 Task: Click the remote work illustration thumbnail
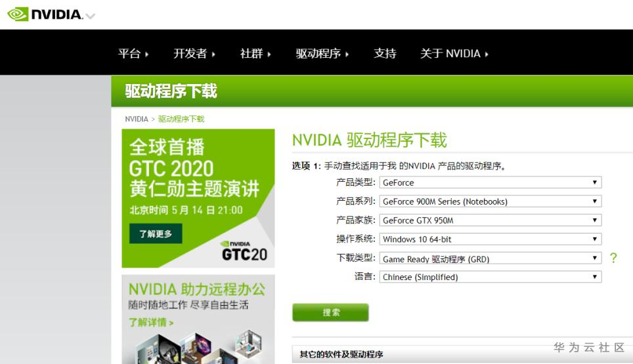[198, 348]
